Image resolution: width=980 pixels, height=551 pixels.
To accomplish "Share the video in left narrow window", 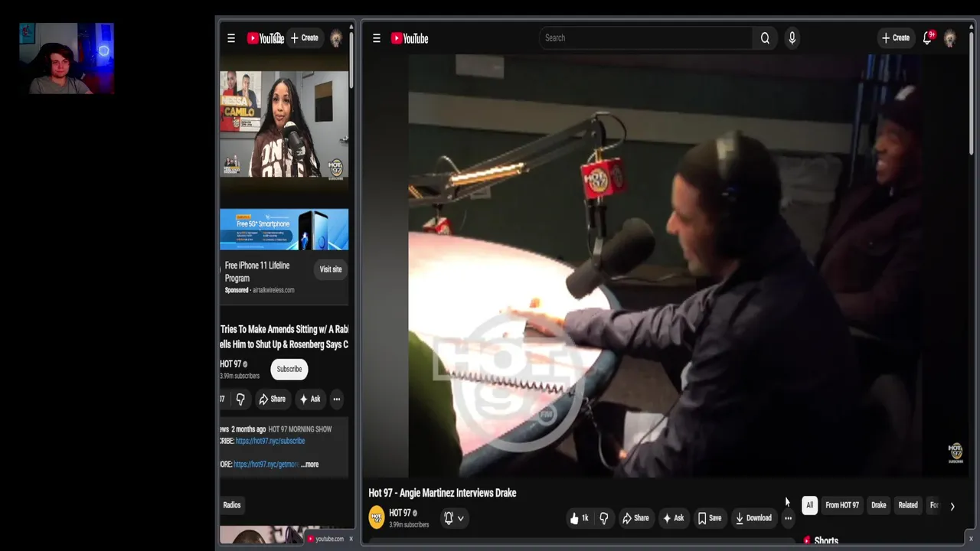I will click(272, 399).
